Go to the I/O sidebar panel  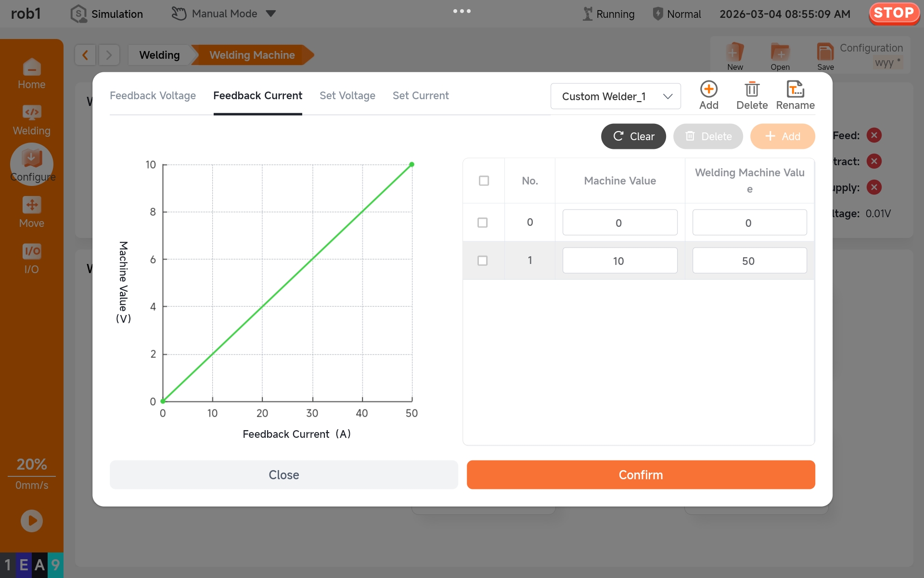pyautogui.click(x=32, y=259)
